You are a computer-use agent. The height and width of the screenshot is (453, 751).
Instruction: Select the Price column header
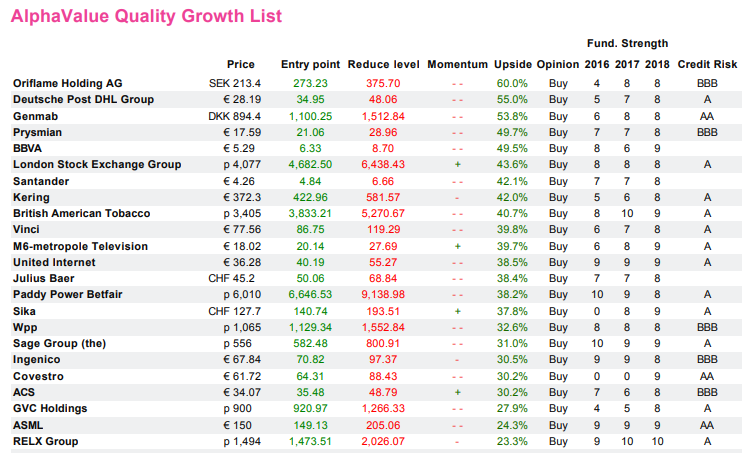point(240,65)
